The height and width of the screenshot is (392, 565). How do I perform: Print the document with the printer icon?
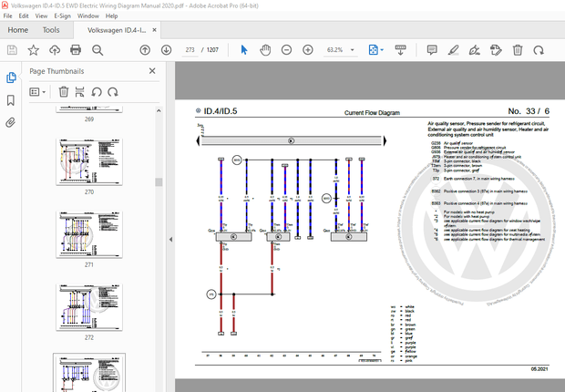point(76,50)
